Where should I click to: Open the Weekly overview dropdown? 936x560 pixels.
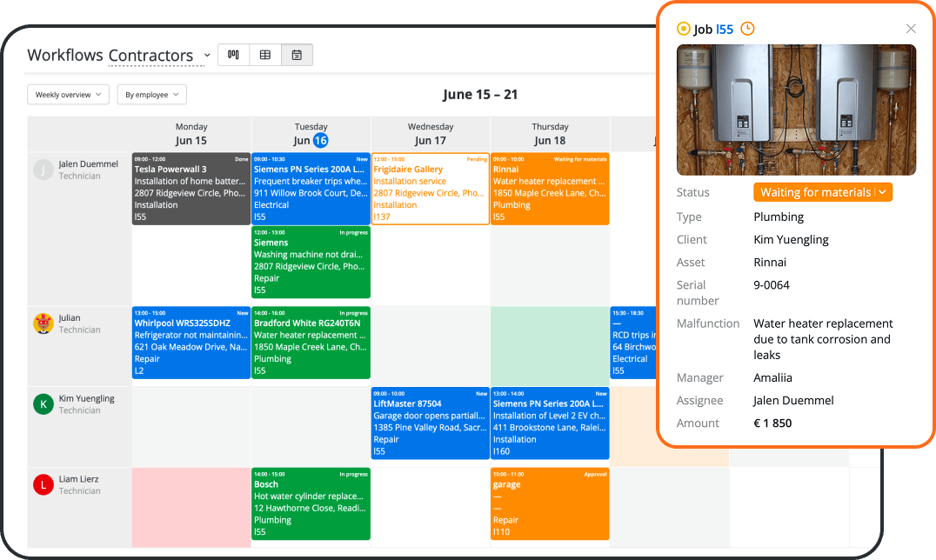point(68,94)
